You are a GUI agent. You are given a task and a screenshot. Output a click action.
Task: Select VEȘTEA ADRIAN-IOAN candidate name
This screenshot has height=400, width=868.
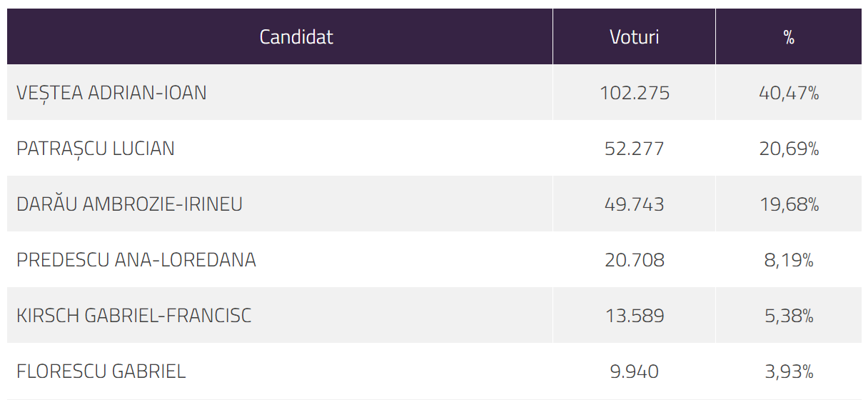(x=111, y=93)
